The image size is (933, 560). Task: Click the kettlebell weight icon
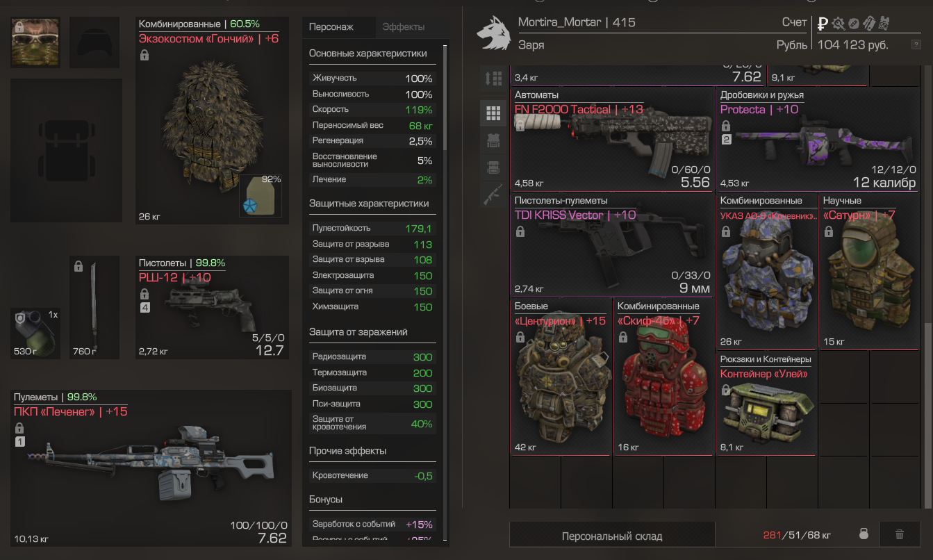864,534
